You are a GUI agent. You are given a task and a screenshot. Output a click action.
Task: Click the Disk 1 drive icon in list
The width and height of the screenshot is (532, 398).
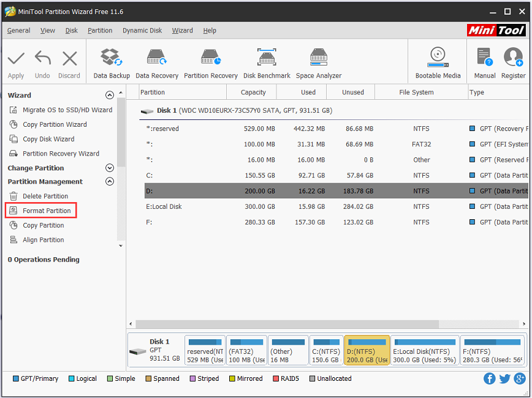pyautogui.click(x=147, y=111)
